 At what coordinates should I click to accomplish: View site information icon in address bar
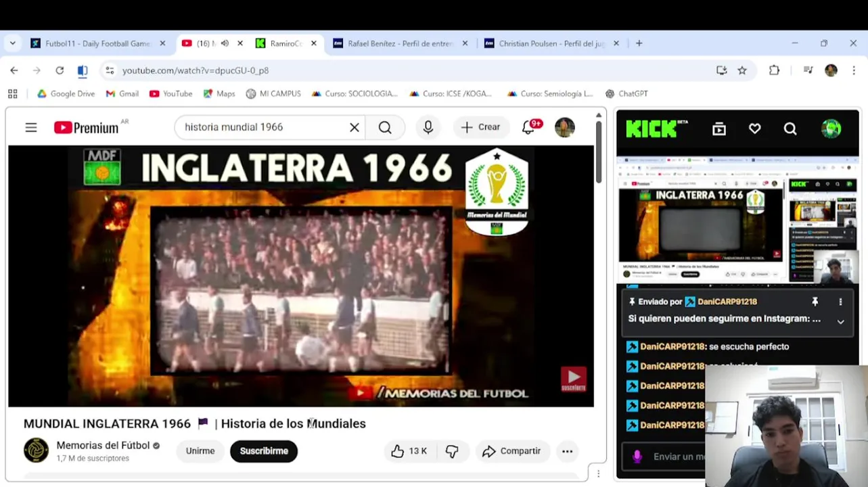(110, 70)
